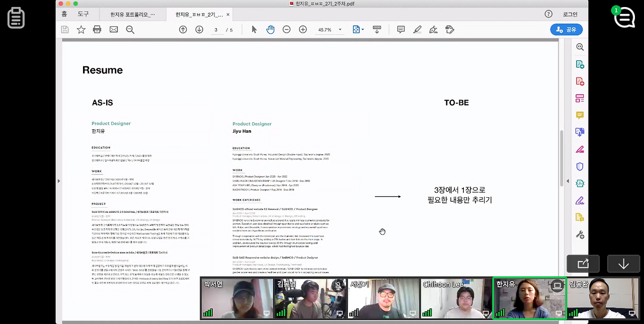Open the 45.7% zoom level dropdown
The image size is (644, 324).
click(x=330, y=30)
